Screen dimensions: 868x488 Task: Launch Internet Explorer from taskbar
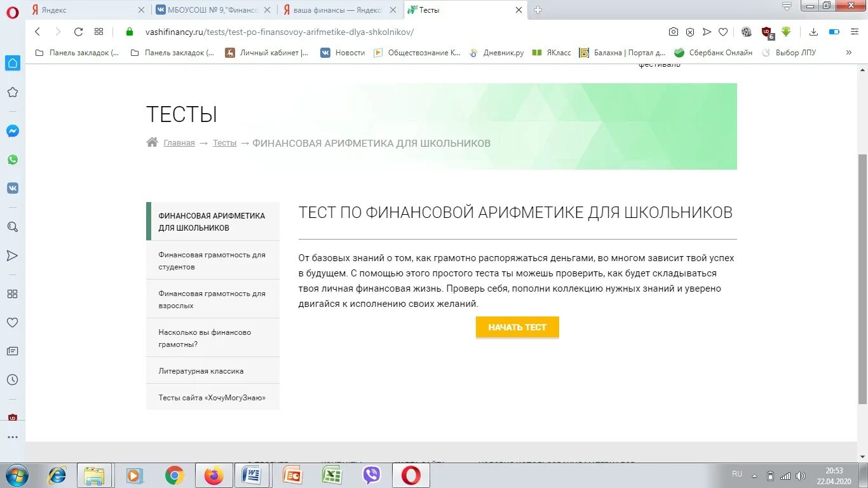coord(57,475)
